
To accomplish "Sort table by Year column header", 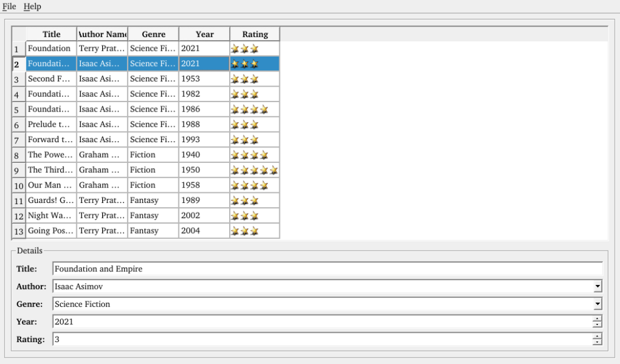I will coord(204,34).
